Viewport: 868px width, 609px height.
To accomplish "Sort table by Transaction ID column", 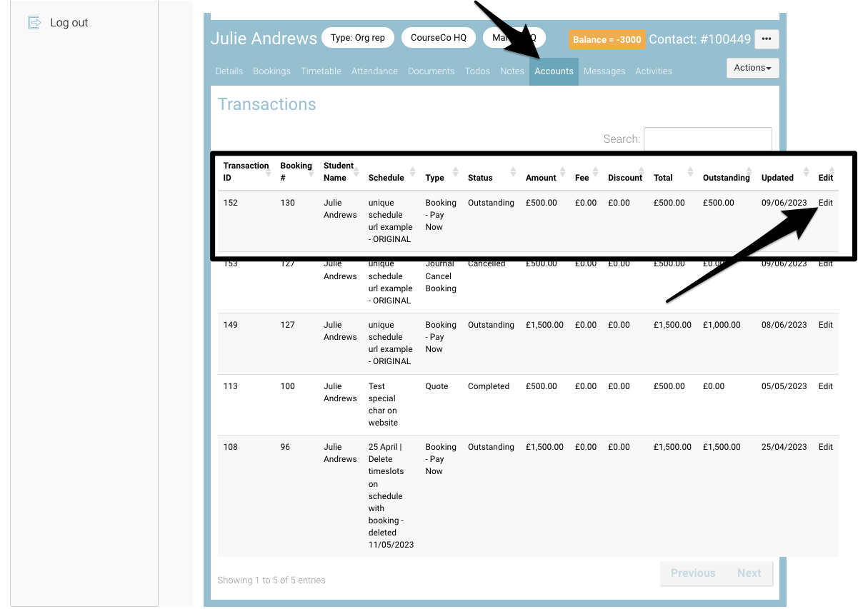I will point(246,171).
